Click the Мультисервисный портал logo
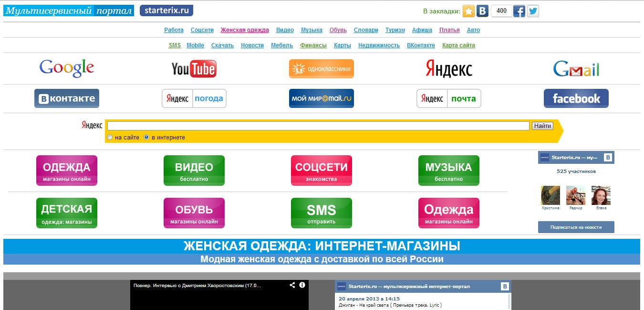This screenshot has height=310, width=644. point(69,11)
